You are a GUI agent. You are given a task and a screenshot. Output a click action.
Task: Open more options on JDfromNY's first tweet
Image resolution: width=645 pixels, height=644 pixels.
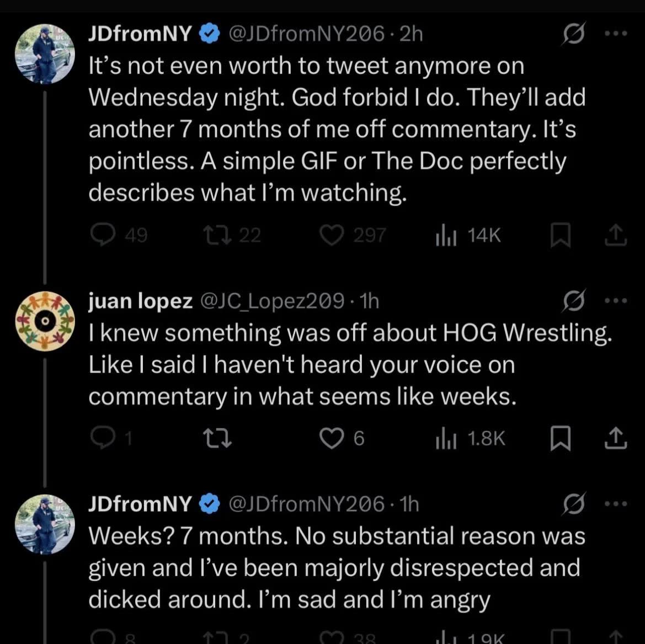click(x=616, y=33)
